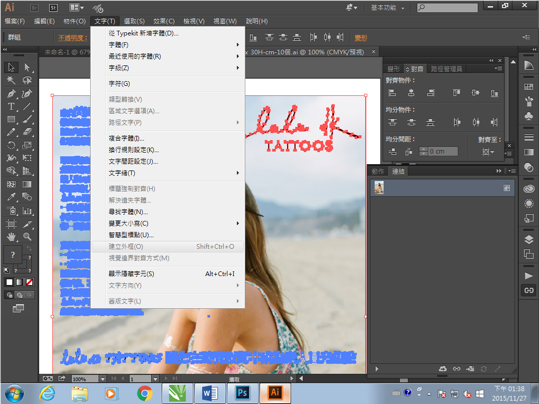Enable Draw Normal mode
The image size is (539, 404).
click(10, 295)
